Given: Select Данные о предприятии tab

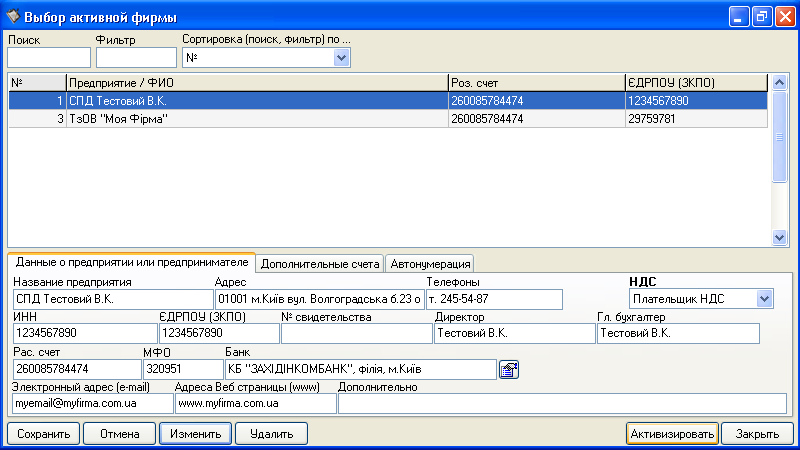Looking at the screenshot, I should point(131,263).
